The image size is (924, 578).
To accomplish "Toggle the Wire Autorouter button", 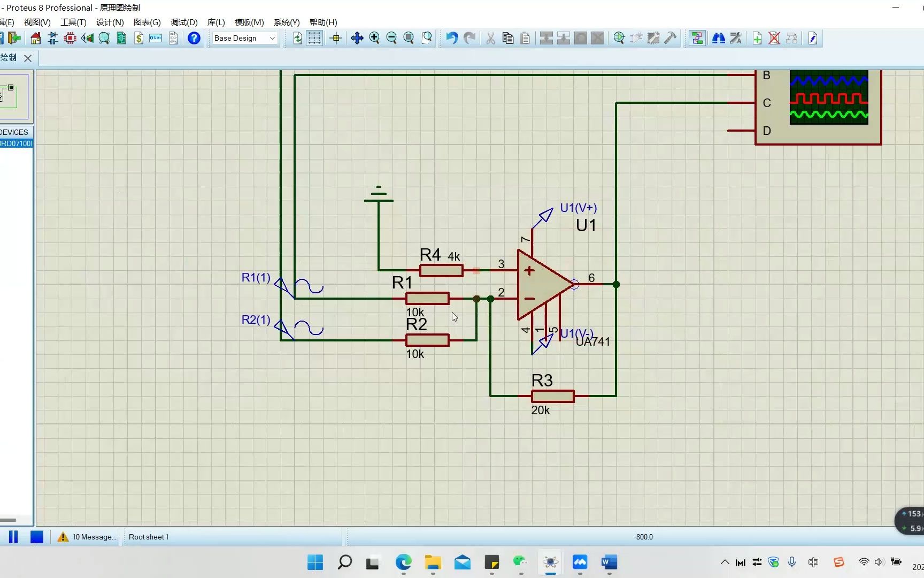I will pyautogui.click(x=697, y=38).
